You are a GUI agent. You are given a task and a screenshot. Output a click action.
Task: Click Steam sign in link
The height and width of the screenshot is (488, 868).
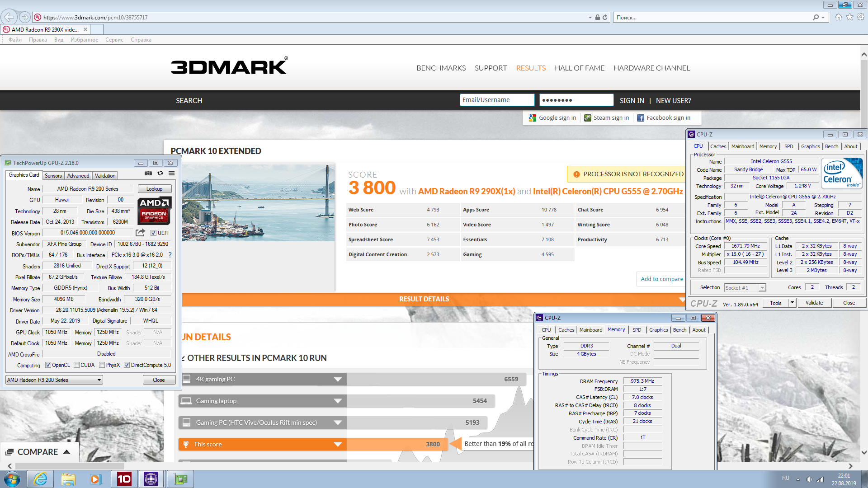coord(606,118)
